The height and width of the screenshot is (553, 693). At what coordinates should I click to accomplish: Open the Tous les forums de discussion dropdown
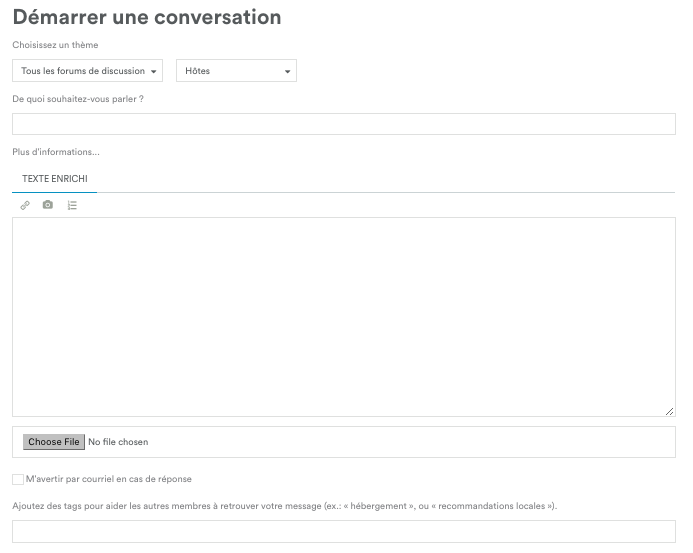click(x=88, y=71)
